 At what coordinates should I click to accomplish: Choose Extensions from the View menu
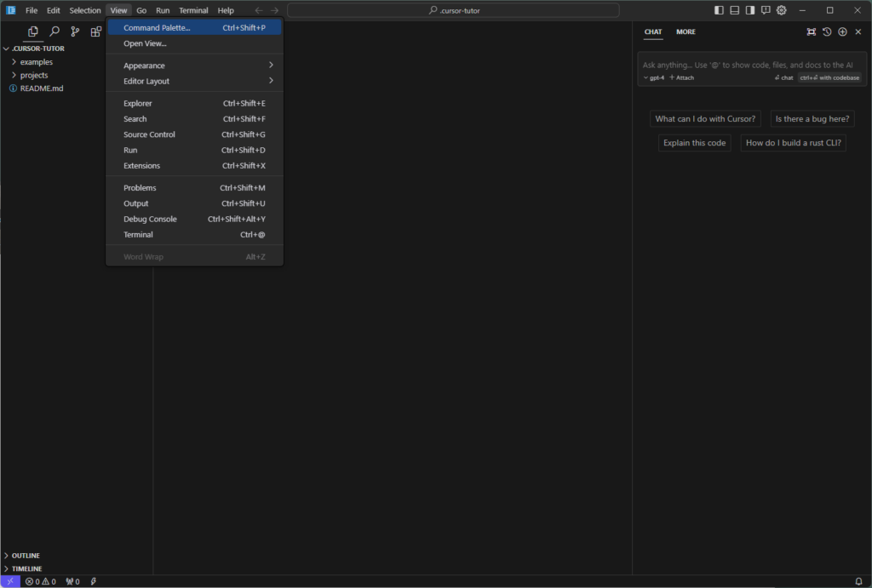[x=195, y=165]
